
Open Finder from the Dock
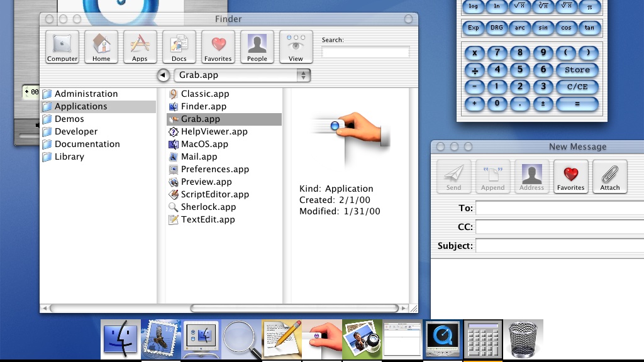coord(120,339)
